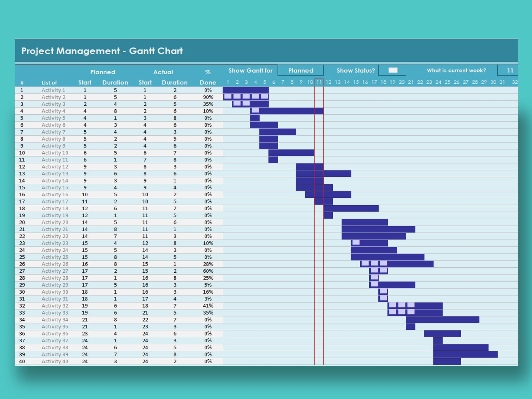The image size is (532, 399).
Task: Click the Project Management - Gantt Chart title
Action: pos(102,51)
